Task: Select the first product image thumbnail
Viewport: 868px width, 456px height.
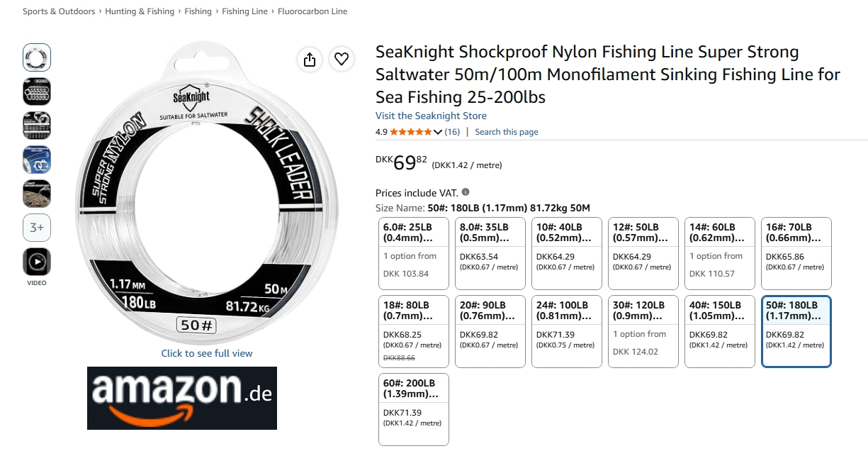Action: click(x=37, y=57)
